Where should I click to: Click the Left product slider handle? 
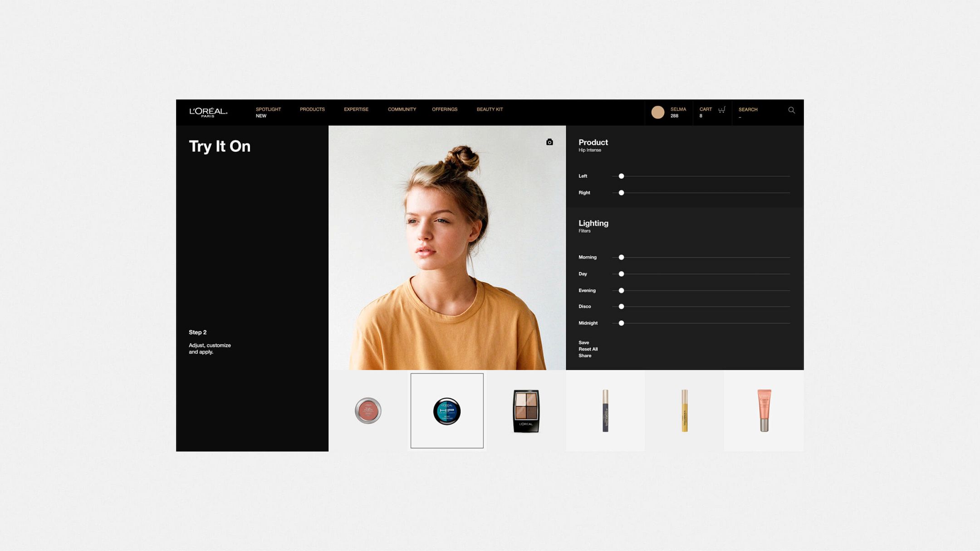(622, 176)
